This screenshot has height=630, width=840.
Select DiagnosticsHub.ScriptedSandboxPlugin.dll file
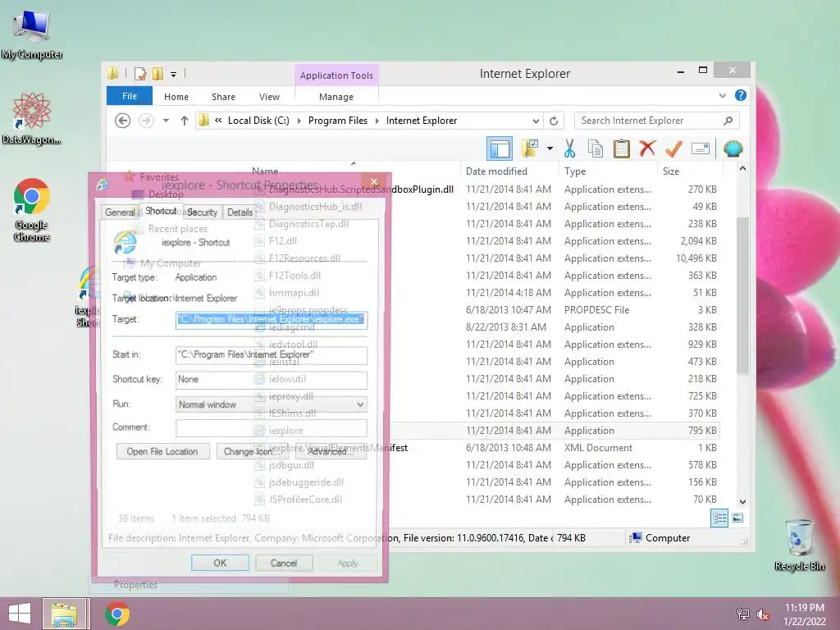coord(361,189)
